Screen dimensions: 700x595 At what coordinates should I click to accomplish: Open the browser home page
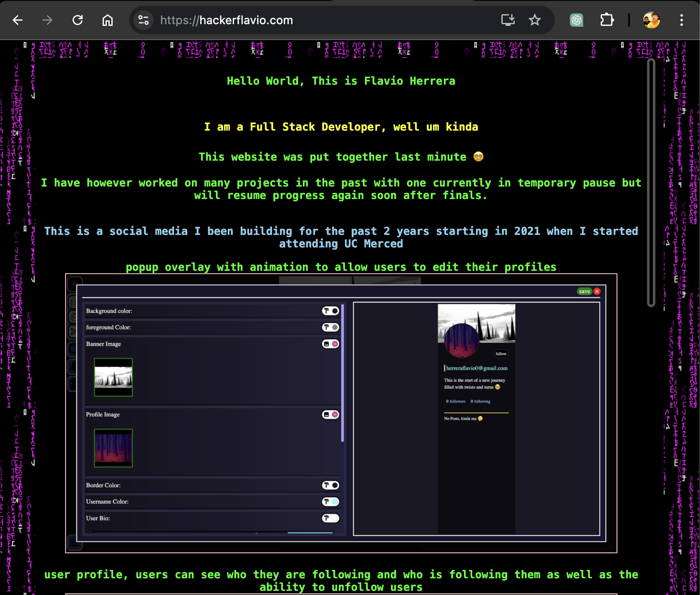[x=108, y=20]
